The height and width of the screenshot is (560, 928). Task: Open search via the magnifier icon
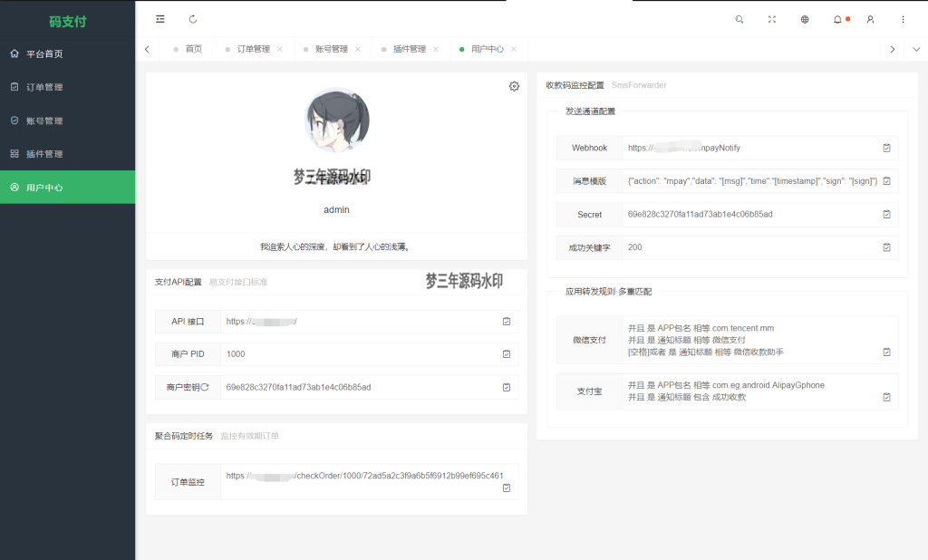pyautogui.click(x=739, y=19)
